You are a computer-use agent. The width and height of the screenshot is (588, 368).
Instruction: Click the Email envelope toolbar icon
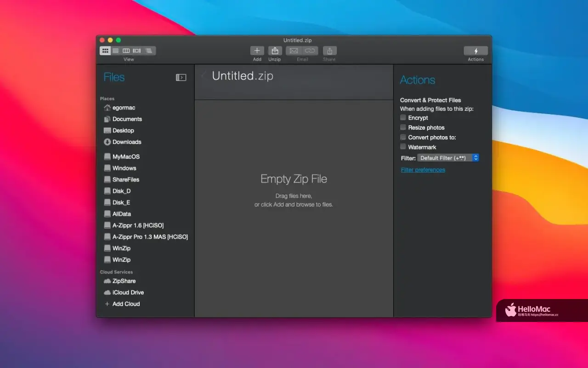294,51
